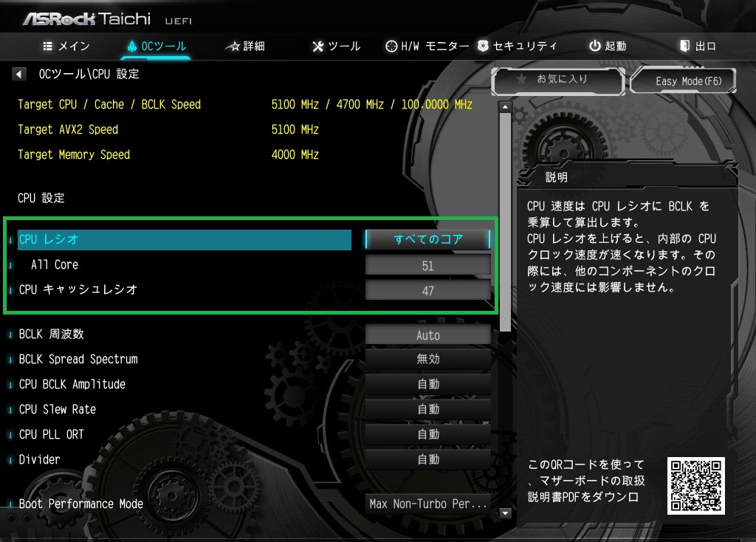The height and width of the screenshot is (542, 756).
Task: Click the power icon for 起動
Action: coord(595,46)
